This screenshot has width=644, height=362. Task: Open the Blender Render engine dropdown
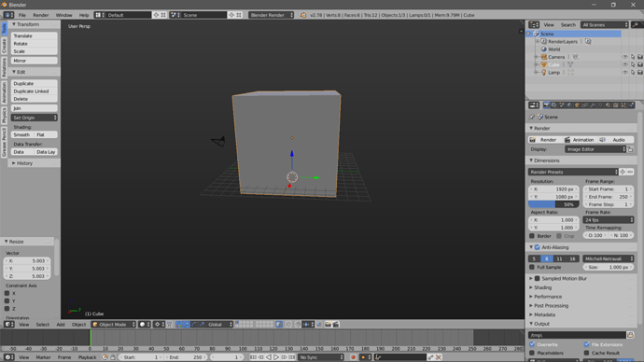pos(271,15)
